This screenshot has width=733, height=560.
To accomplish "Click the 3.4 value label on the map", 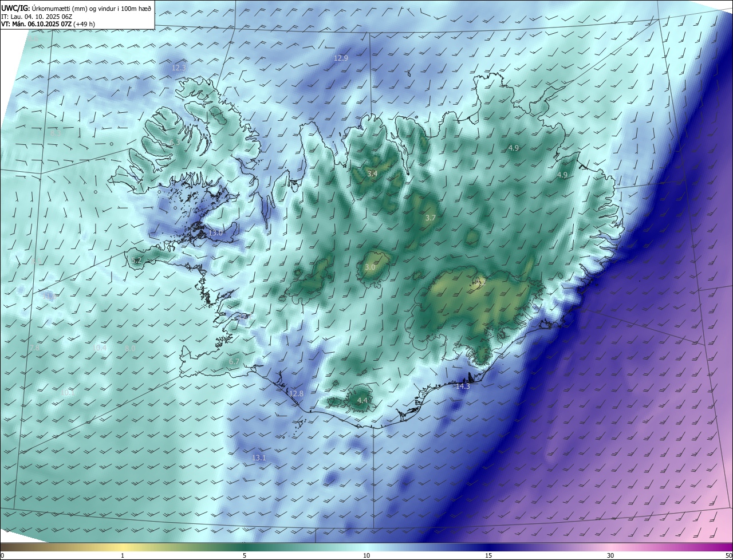I will (x=372, y=173).
